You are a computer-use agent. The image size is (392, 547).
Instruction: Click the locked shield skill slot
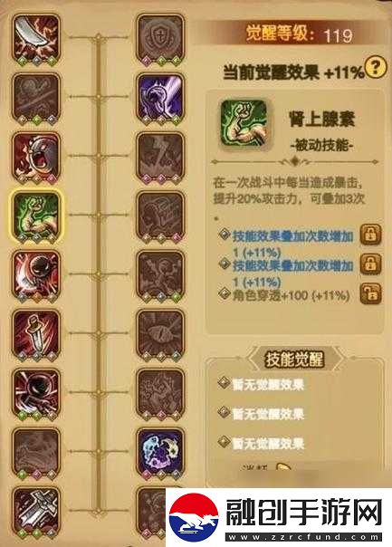click(x=160, y=39)
